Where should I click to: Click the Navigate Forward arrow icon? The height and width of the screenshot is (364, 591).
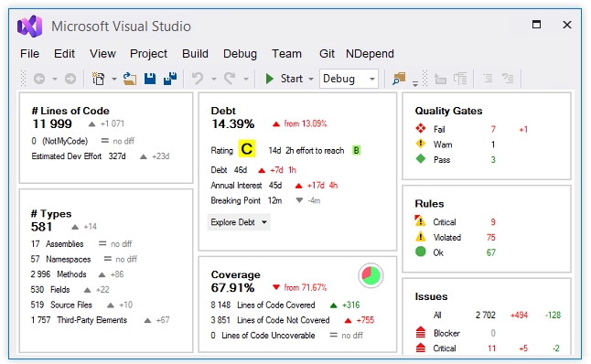point(70,79)
